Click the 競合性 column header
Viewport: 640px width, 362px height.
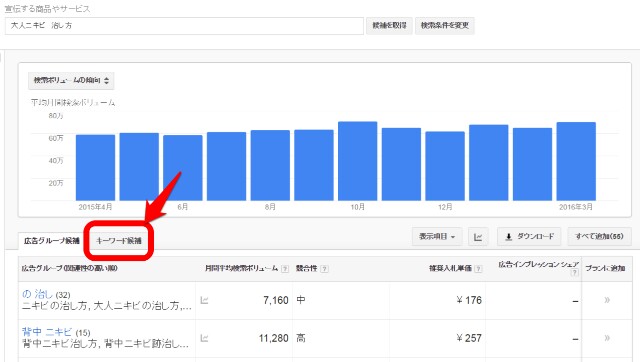coord(307,268)
